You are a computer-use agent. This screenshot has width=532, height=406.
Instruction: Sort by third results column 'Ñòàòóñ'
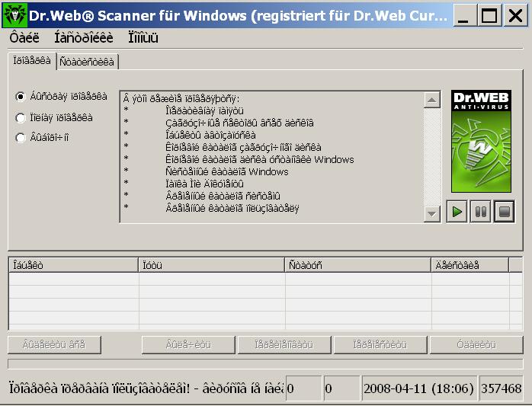[x=358, y=265]
